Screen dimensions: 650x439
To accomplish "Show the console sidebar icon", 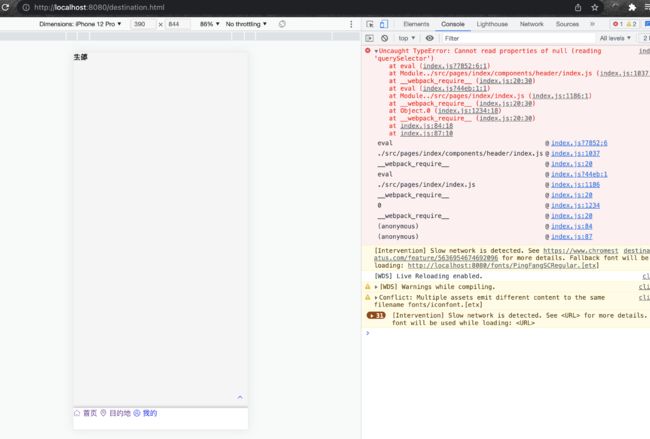I will [x=369, y=38].
